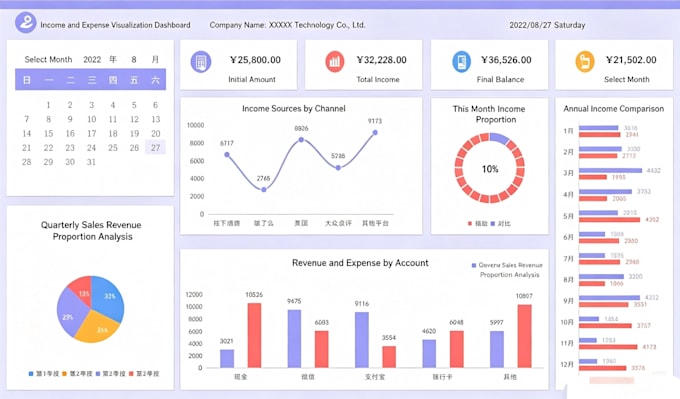Select day 27 in the calendar
The width and height of the screenshot is (680, 399).
pos(155,147)
